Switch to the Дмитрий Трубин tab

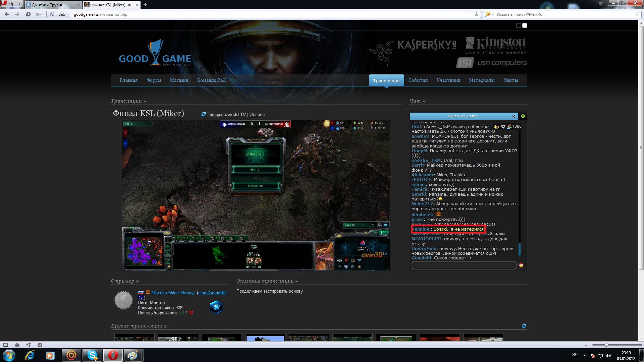[x=53, y=5]
